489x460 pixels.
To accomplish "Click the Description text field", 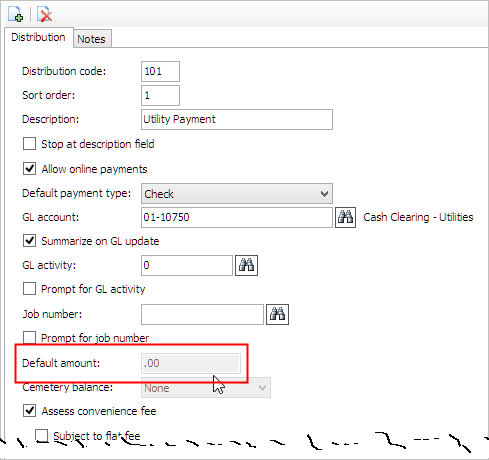I will click(237, 119).
